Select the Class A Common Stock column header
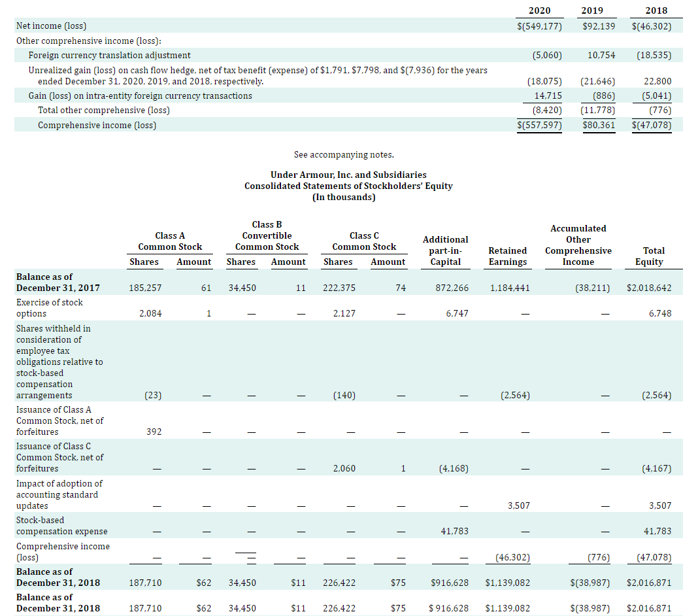Viewport: 698px width, 616px height. click(x=170, y=241)
